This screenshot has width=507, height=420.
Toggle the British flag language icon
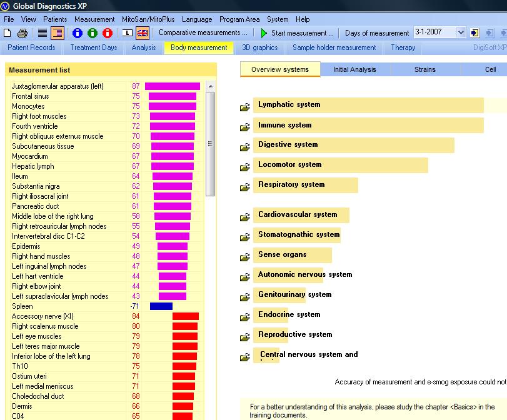click(143, 33)
